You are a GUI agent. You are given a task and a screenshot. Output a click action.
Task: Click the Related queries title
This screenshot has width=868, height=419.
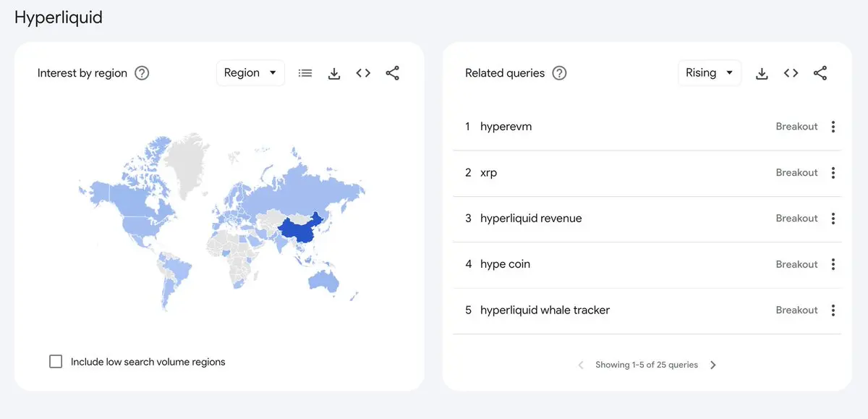tap(505, 73)
